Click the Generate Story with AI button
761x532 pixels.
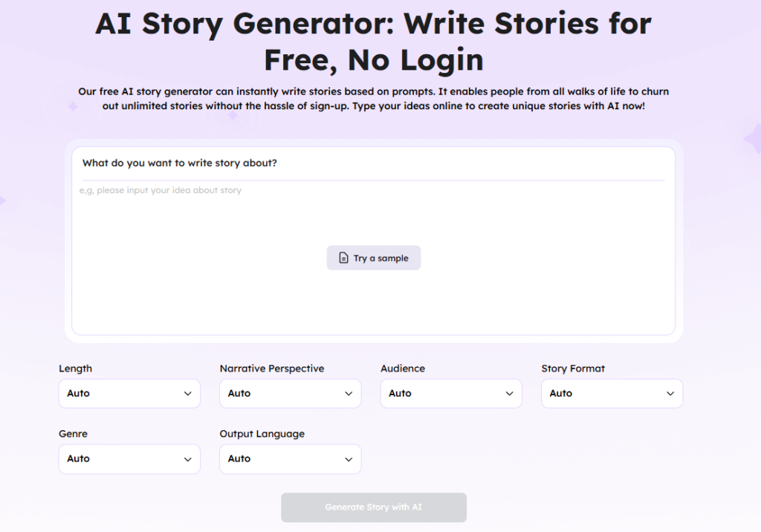[373, 507]
